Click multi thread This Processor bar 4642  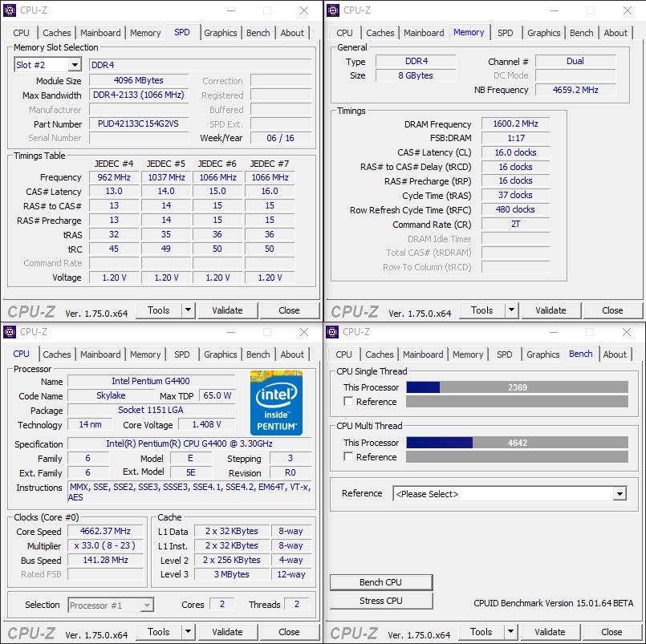pos(517,443)
